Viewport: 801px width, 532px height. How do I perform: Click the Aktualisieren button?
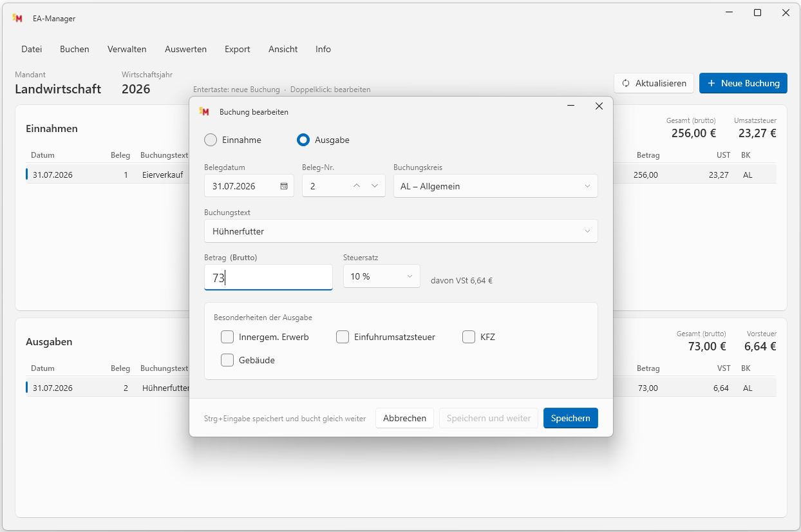pyautogui.click(x=654, y=83)
